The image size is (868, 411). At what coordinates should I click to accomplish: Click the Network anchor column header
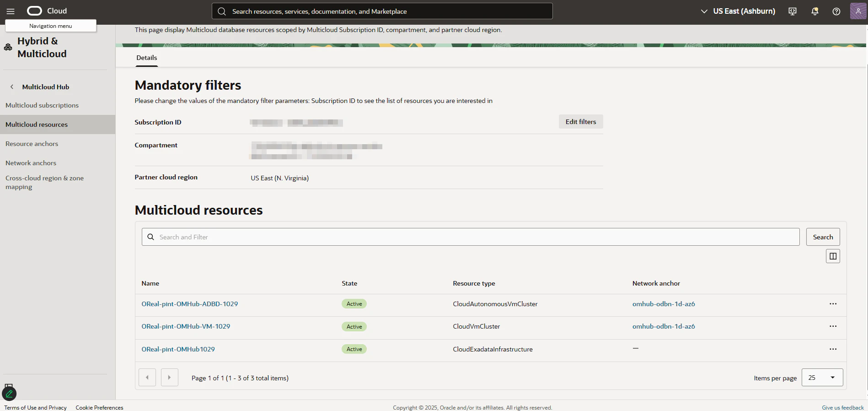pos(656,283)
